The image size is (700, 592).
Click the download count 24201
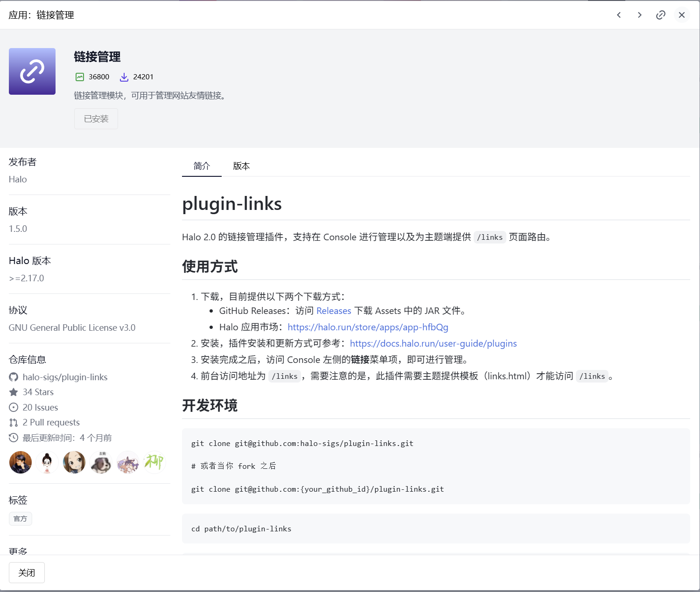(x=143, y=77)
